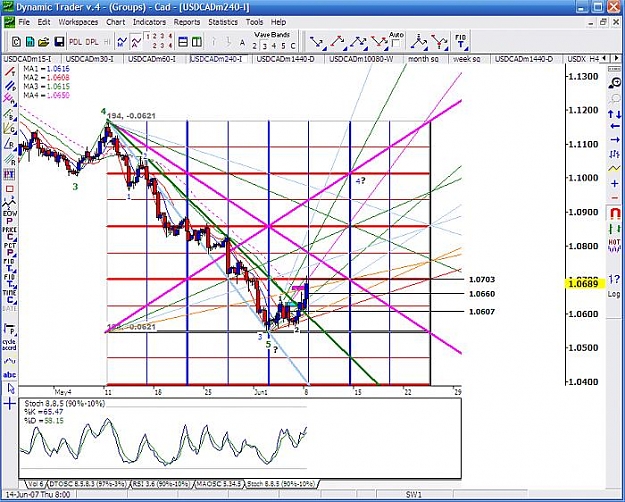Click the up-down arrows scale icon
Screen dimensions: 625x502
[x=614, y=115]
